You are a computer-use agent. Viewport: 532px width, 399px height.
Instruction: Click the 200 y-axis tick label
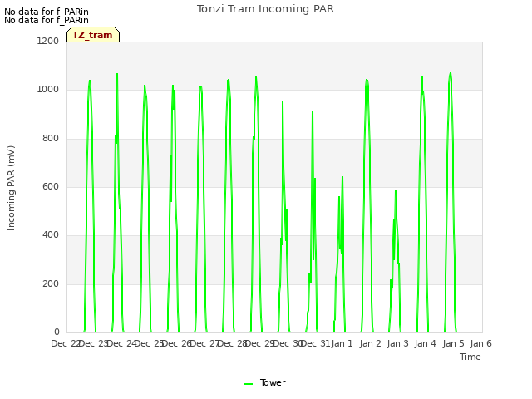click(x=51, y=283)
